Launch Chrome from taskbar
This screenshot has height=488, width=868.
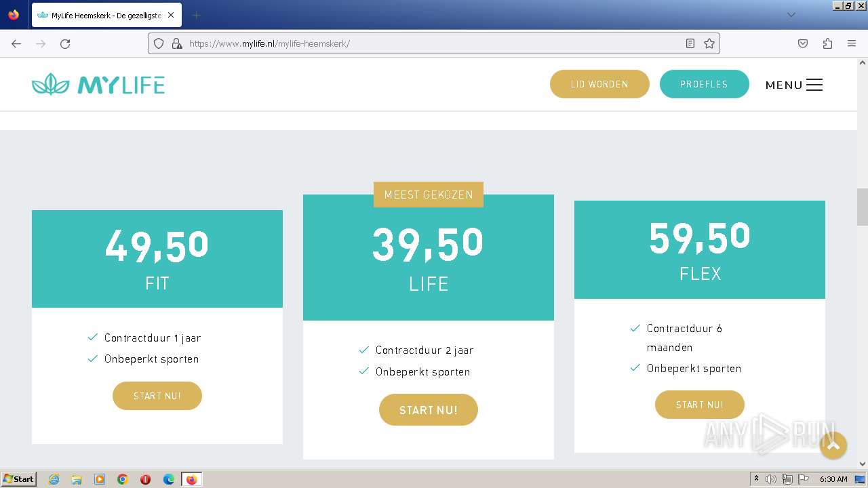(x=123, y=479)
